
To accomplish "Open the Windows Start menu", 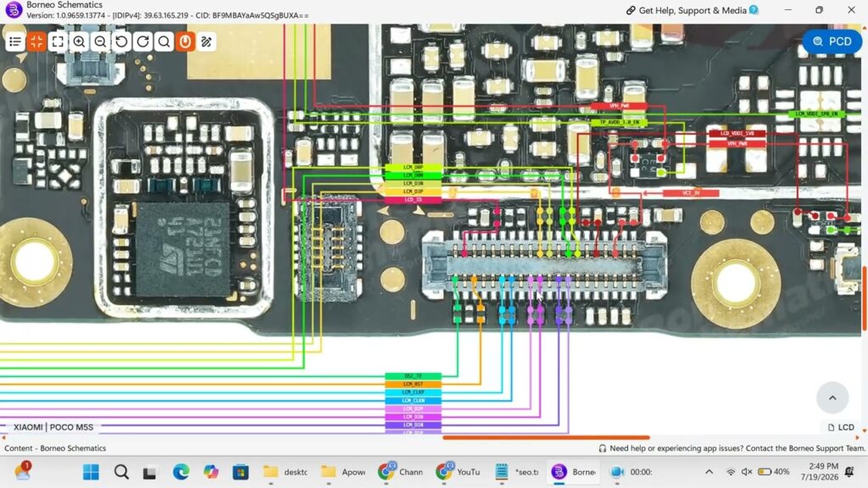I will coord(91,472).
